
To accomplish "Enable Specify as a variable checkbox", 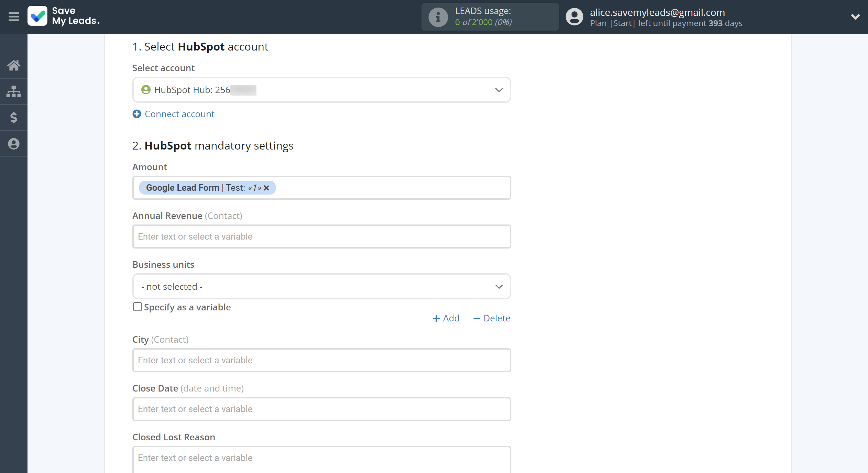I will tap(138, 307).
